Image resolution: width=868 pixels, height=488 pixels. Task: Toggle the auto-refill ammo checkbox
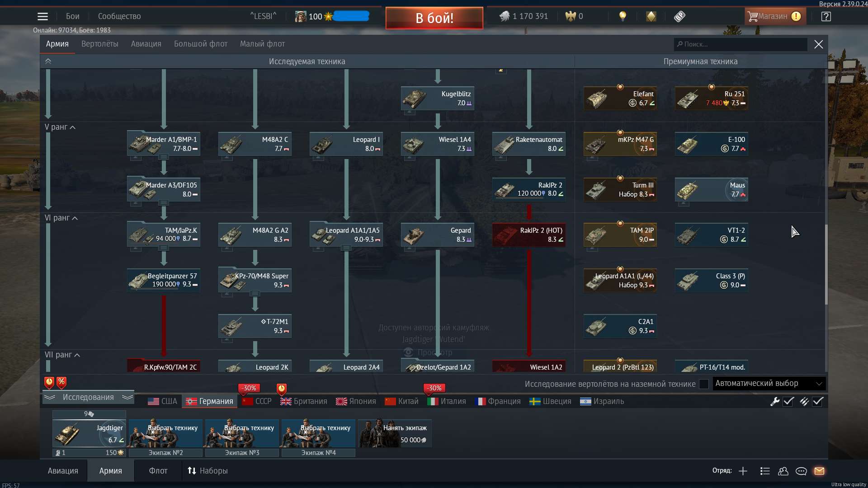[x=818, y=401]
